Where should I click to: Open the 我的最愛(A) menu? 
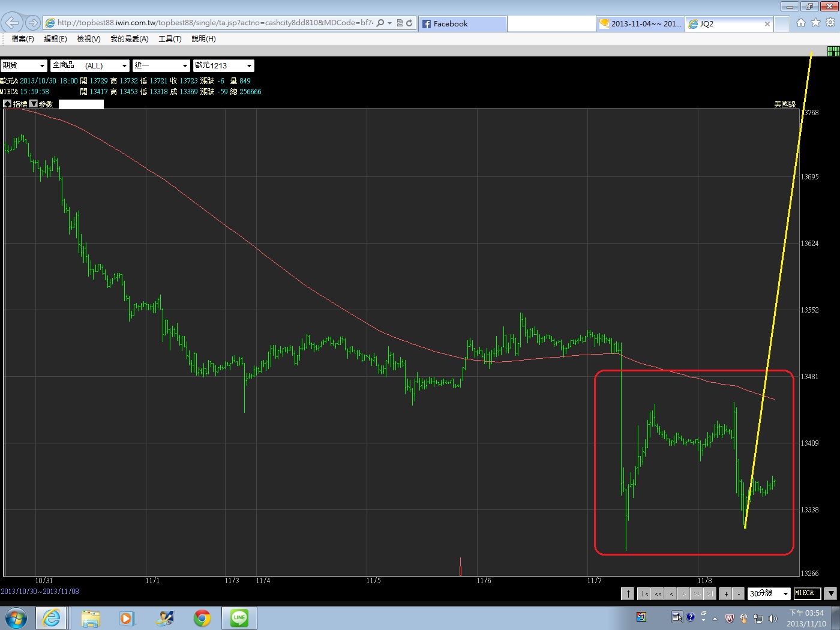click(x=130, y=38)
